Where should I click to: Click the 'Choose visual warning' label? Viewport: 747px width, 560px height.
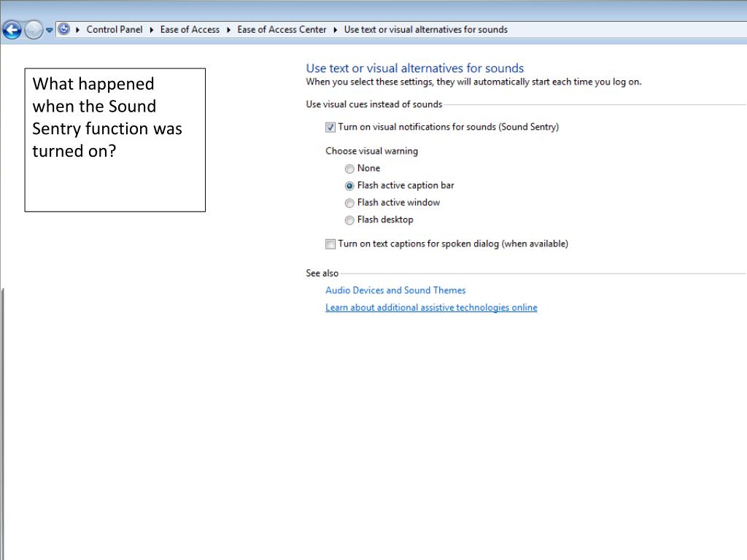371,151
